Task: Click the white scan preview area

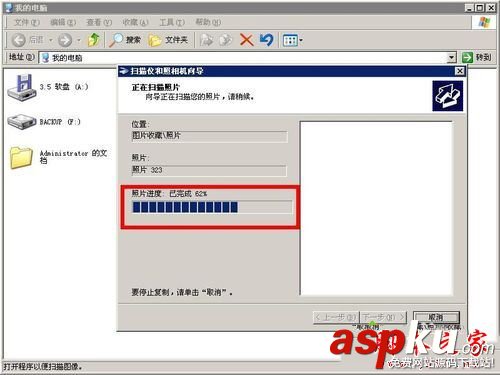Action: pyautogui.click(x=376, y=208)
